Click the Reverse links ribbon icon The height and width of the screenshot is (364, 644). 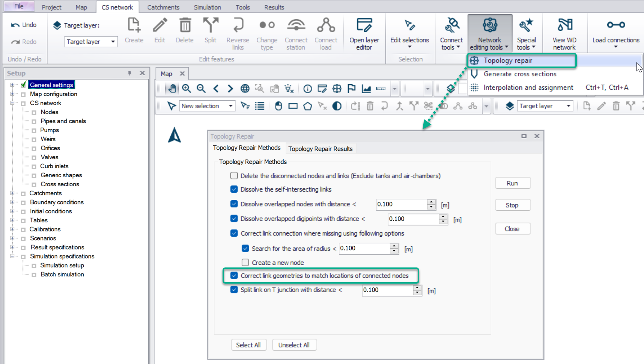pos(238,25)
